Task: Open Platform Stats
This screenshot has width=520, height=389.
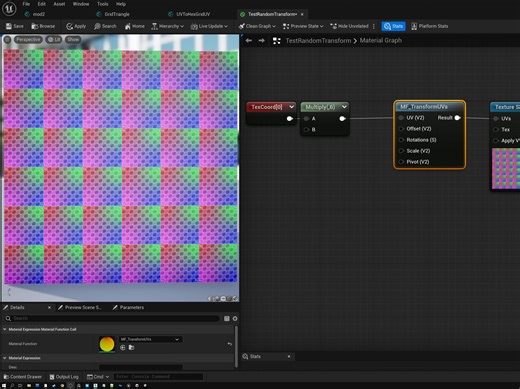Action: coord(429,26)
